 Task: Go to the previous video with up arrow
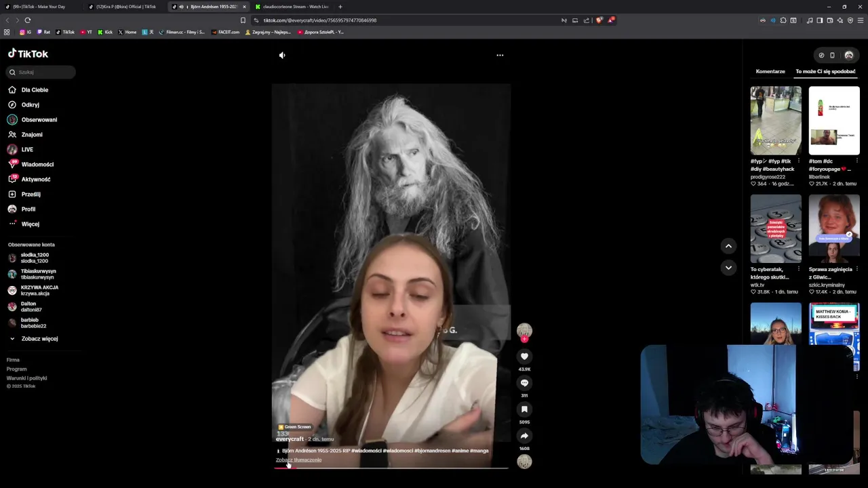pyautogui.click(x=728, y=246)
